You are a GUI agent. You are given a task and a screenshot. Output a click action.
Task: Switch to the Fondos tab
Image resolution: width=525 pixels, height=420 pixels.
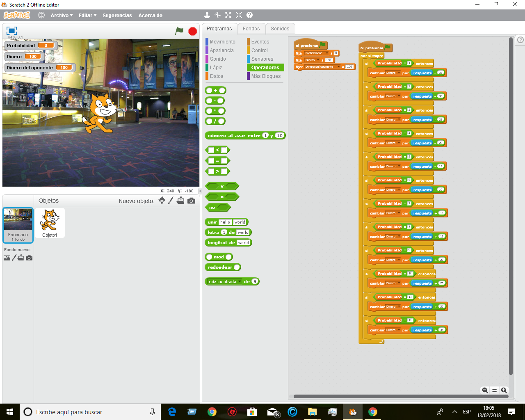251,29
